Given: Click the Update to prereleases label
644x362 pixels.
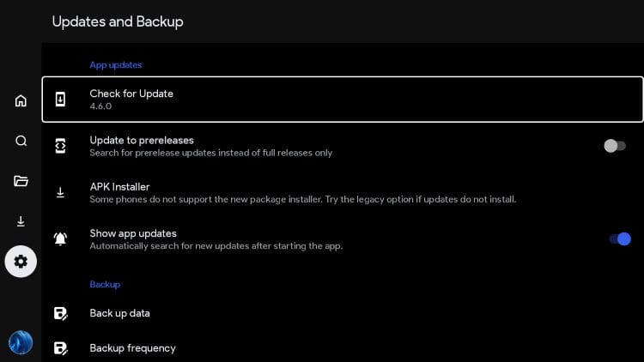Looking at the screenshot, I should tap(142, 140).
